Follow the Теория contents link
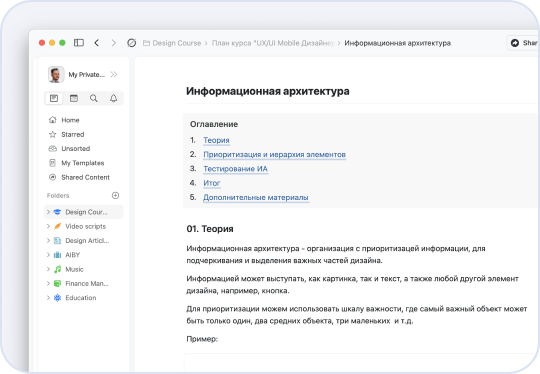The image size is (540, 374). [216, 140]
